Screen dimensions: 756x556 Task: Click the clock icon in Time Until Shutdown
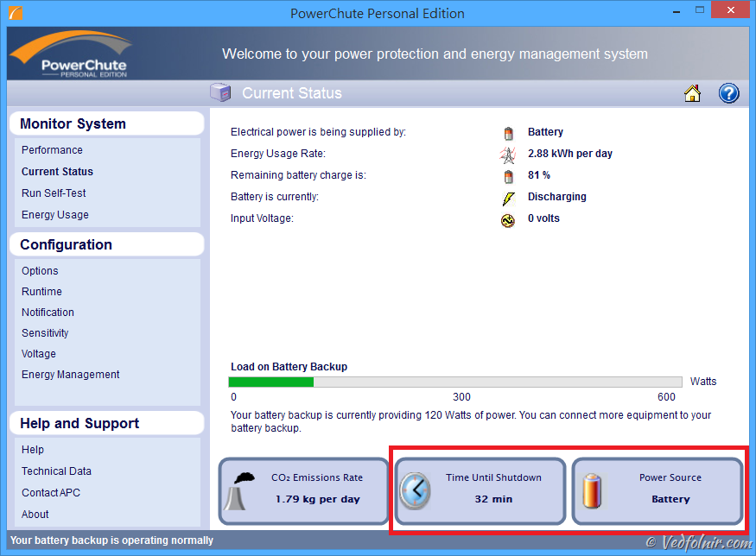point(415,491)
